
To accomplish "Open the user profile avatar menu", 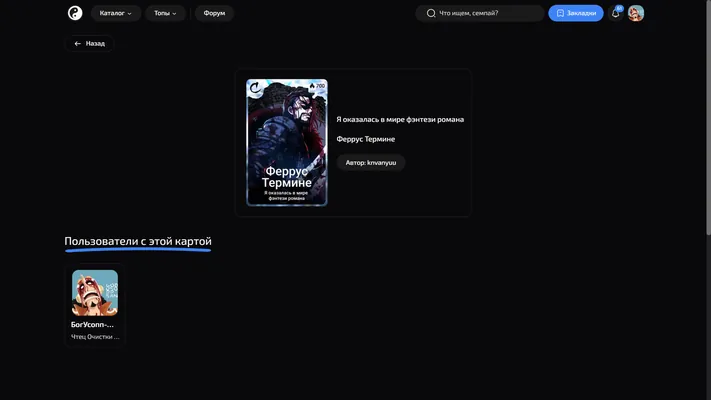I will coord(636,13).
